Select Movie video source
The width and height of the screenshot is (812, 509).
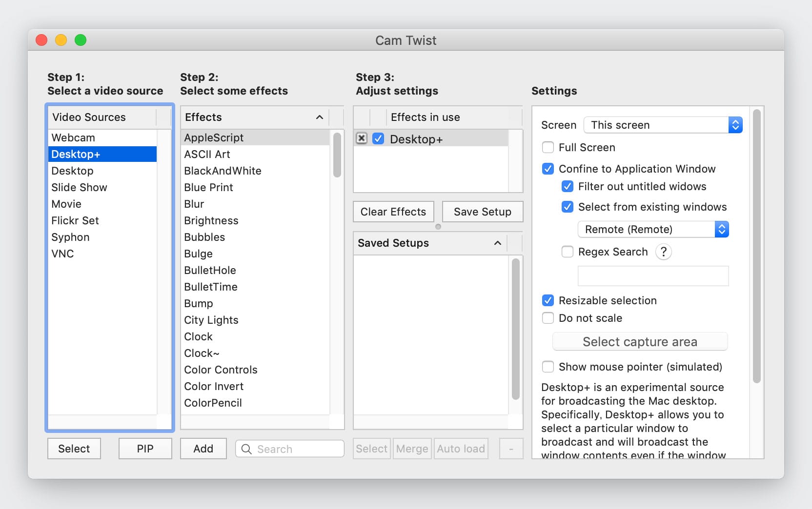click(102, 204)
